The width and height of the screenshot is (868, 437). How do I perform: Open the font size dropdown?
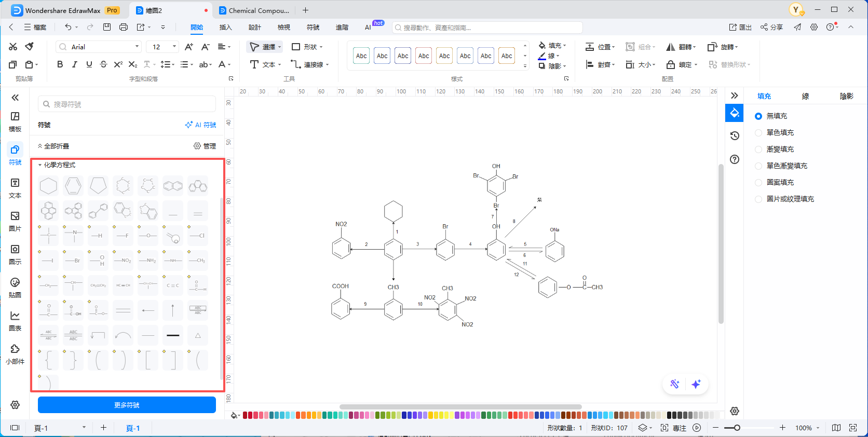174,47
